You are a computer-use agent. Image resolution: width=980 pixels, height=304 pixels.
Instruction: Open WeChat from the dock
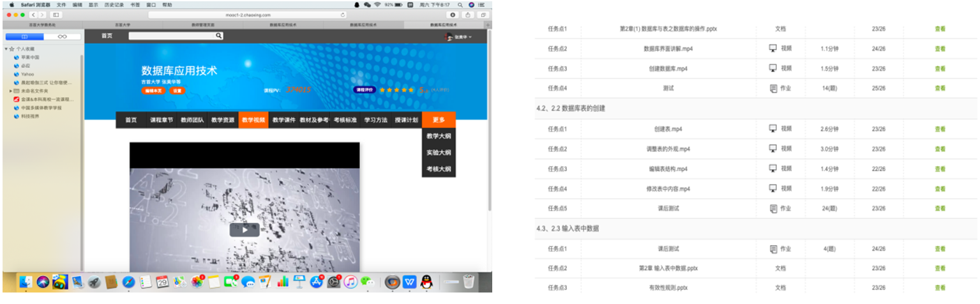366,282
